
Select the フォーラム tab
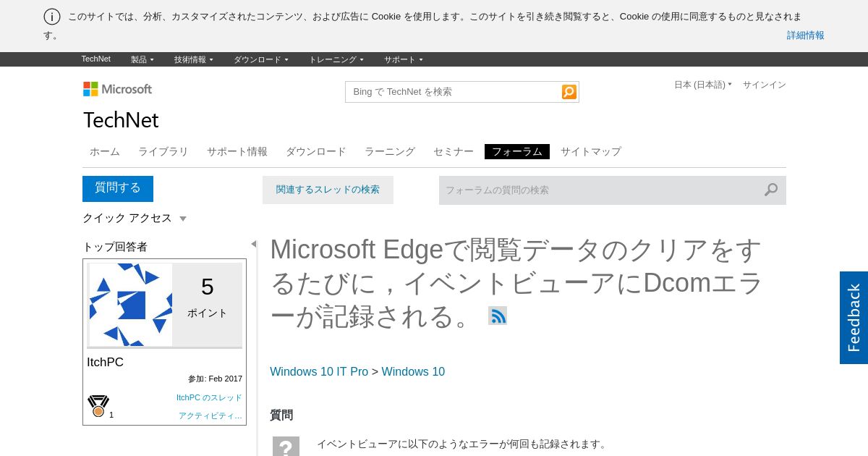517,151
